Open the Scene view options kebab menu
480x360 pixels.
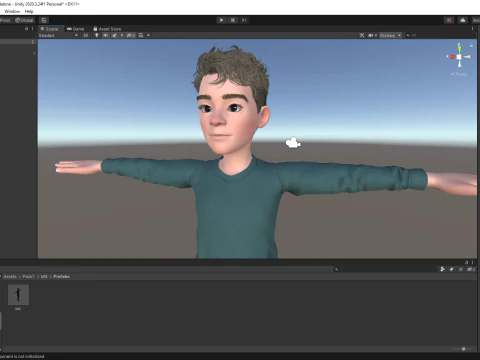tap(472, 29)
